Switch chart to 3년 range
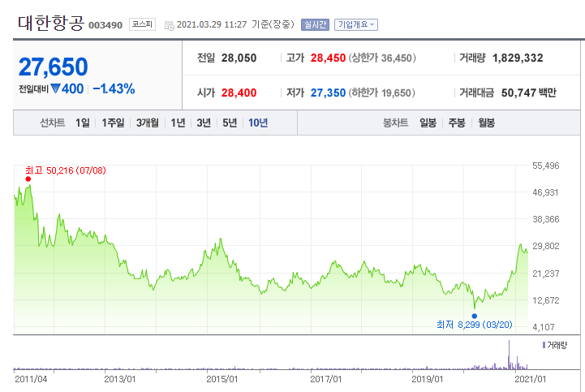The width and height of the screenshot is (585, 392). point(204,123)
